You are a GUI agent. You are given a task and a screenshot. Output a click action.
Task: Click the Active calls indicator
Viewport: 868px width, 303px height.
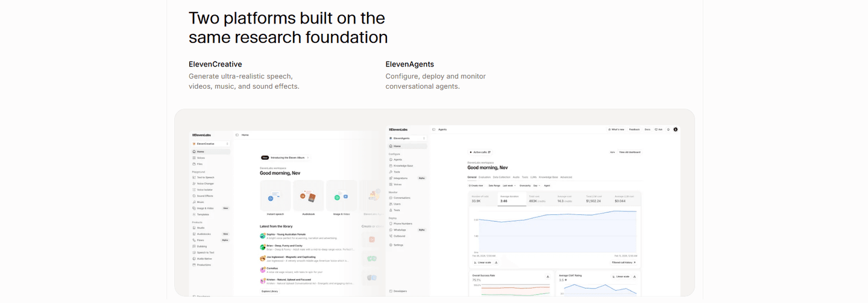click(480, 152)
